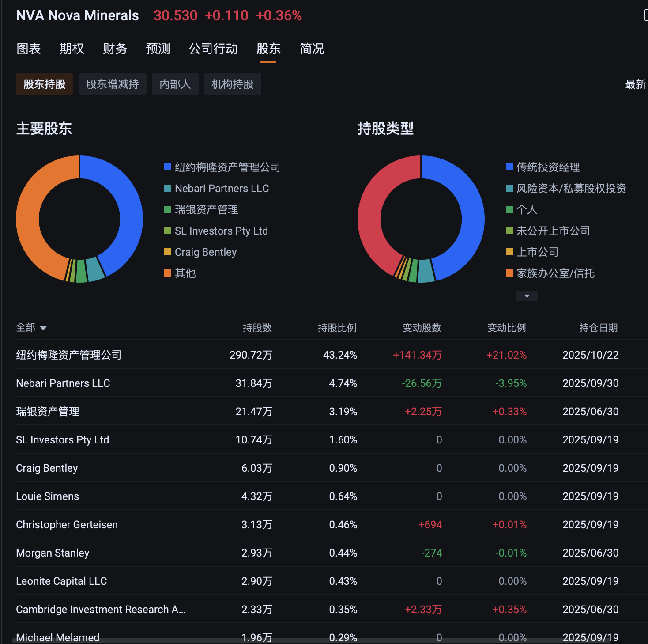Open Nebari Partners LLC in the table
648x644 pixels.
coord(63,383)
